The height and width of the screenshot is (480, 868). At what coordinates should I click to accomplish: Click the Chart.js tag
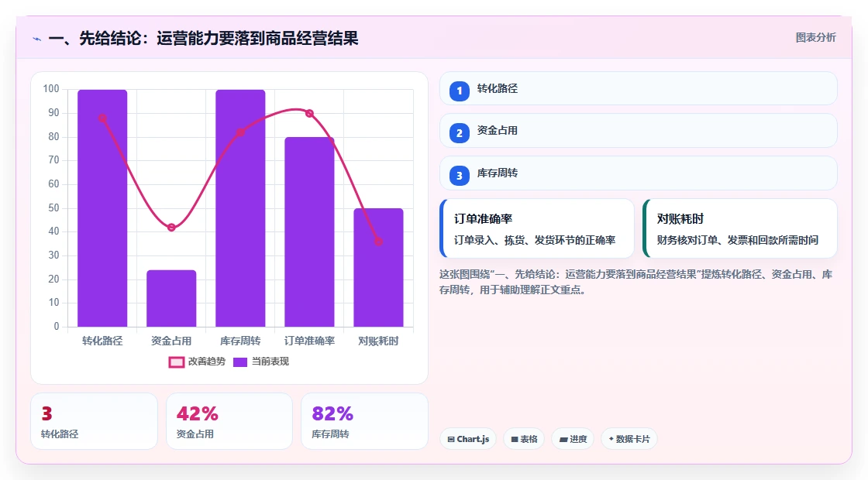coord(468,439)
